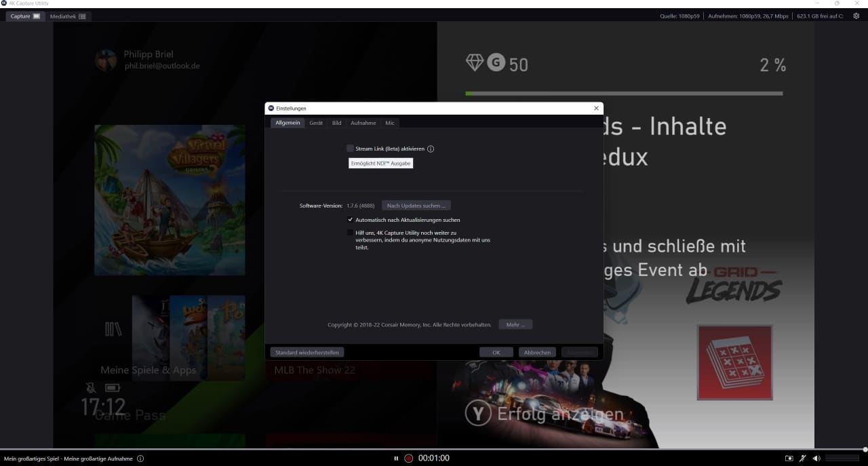The height and width of the screenshot is (466, 868).
Task: Close the Einstellungen dialog with the X
Action: click(596, 109)
